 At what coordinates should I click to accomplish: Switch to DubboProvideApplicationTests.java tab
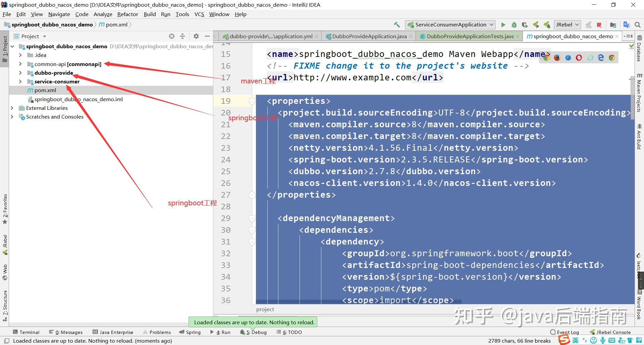(x=470, y=36)
